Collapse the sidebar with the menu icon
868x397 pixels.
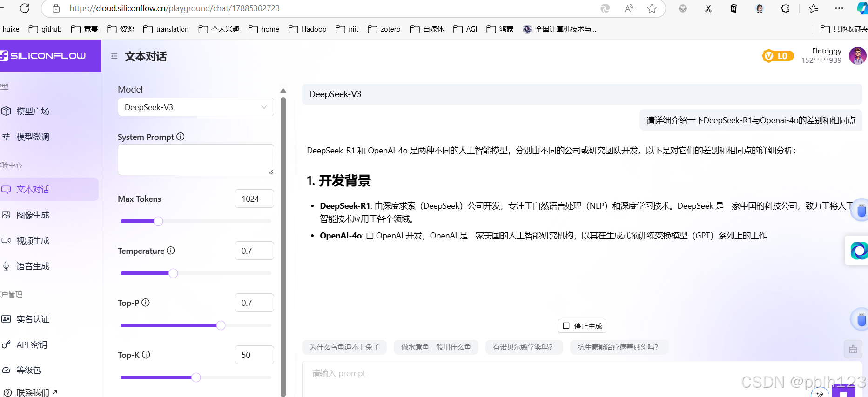[114, 56]
